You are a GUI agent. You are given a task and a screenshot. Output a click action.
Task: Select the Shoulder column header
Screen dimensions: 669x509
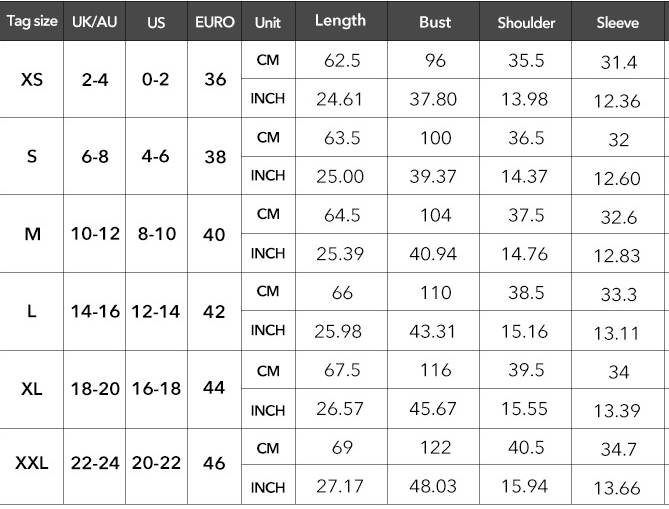526,23
